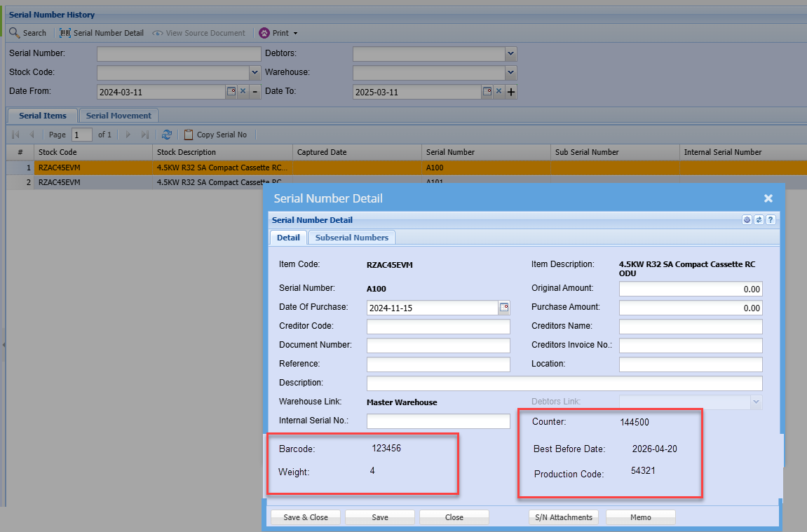Click the Search toolbar button

(28, 33)
